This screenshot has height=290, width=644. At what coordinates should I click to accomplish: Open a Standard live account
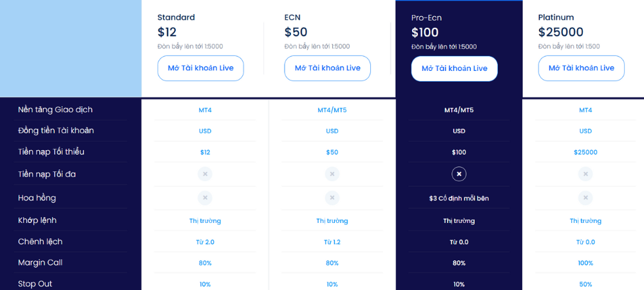pos(201,68)
